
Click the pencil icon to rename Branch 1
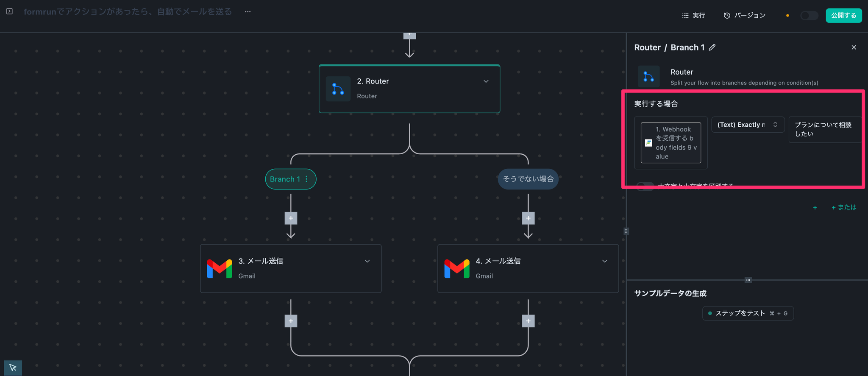coord(712,47)
